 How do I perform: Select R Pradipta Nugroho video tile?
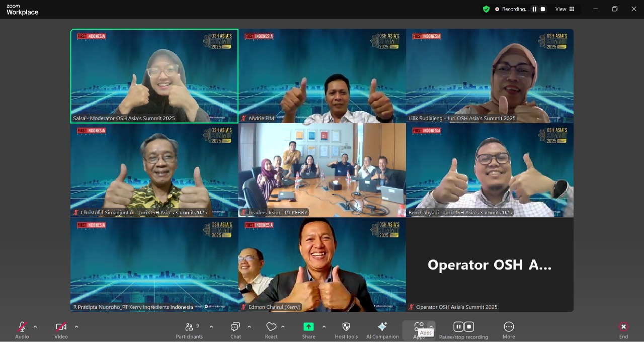pyautogui.click(x=154, y=265)
